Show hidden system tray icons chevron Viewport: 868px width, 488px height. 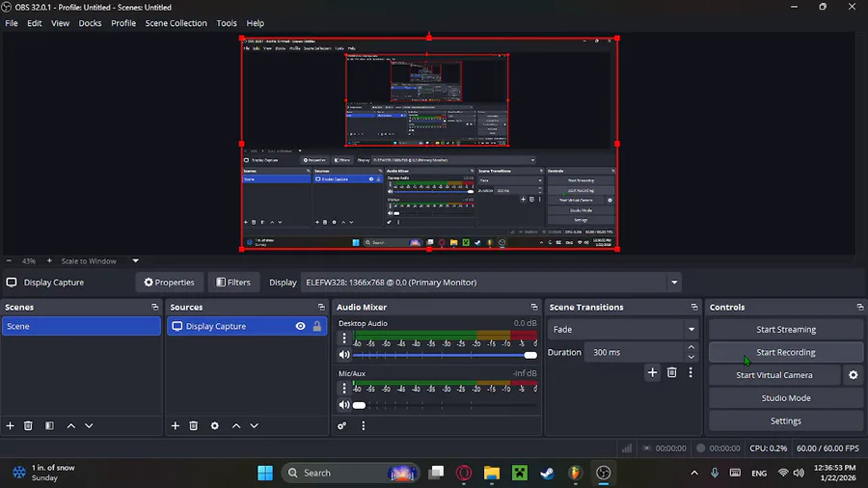click(694, 474)
